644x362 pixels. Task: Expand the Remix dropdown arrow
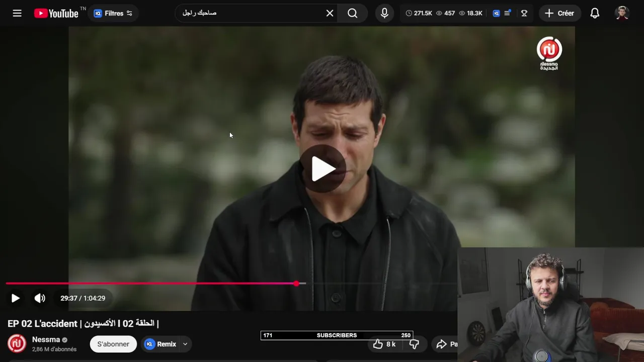(x=185, y=344)
